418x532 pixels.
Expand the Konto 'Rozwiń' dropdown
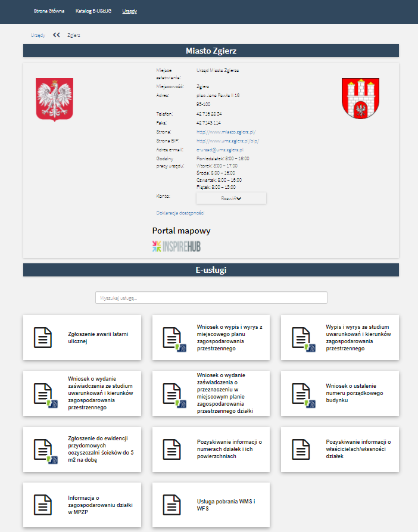point(231,198)
